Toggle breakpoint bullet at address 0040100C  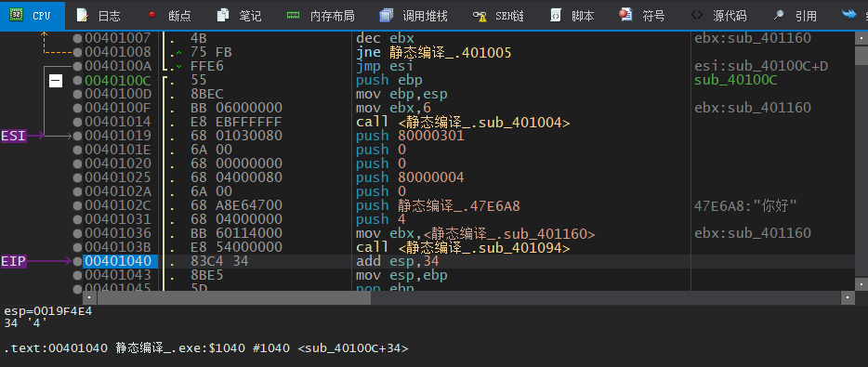pyautogui.click(x=77, y=80)
